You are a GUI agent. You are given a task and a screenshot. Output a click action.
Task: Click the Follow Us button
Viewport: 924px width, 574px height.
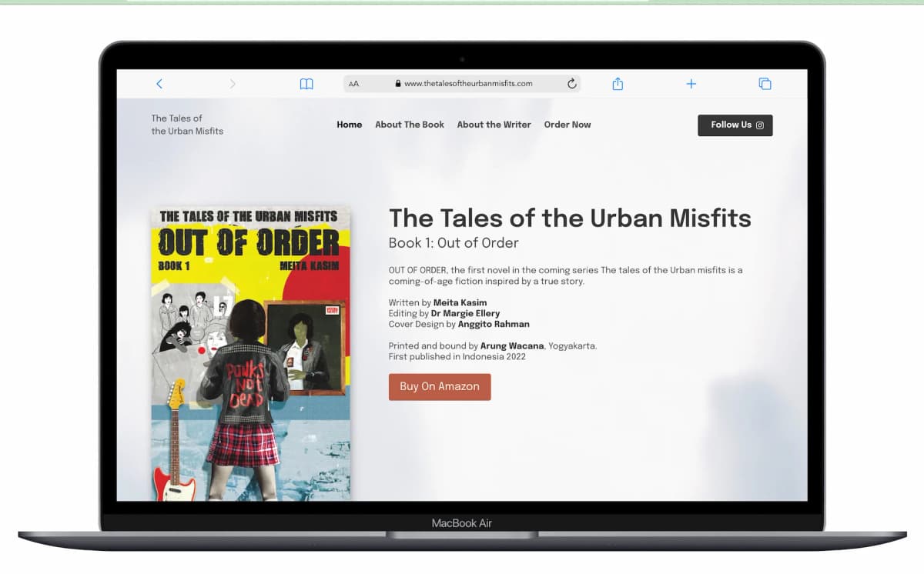[735, 125]
